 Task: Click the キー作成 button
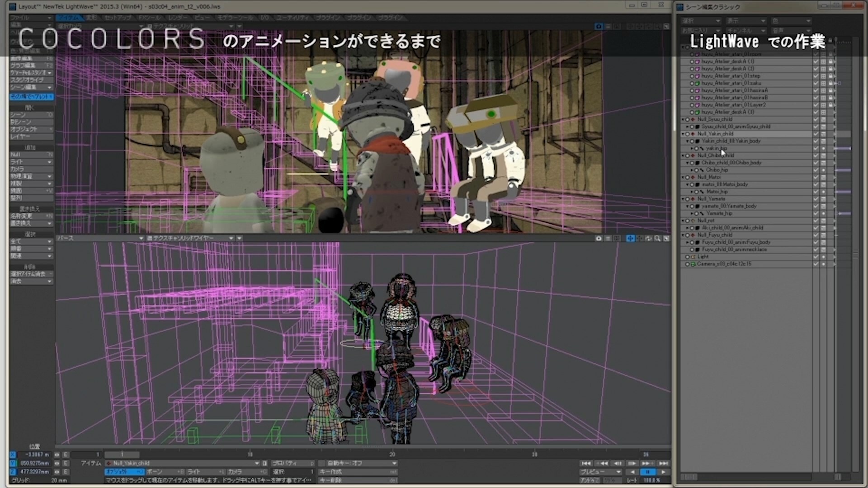point(357,472)
